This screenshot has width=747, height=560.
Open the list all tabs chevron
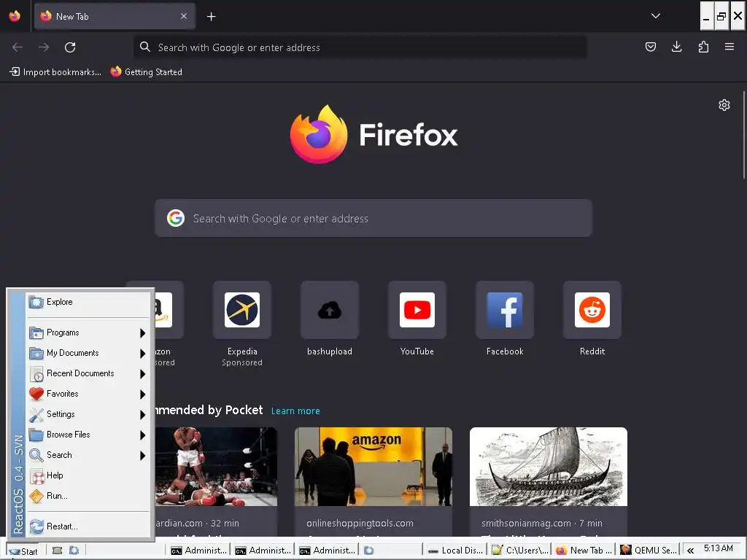point(656,16)
